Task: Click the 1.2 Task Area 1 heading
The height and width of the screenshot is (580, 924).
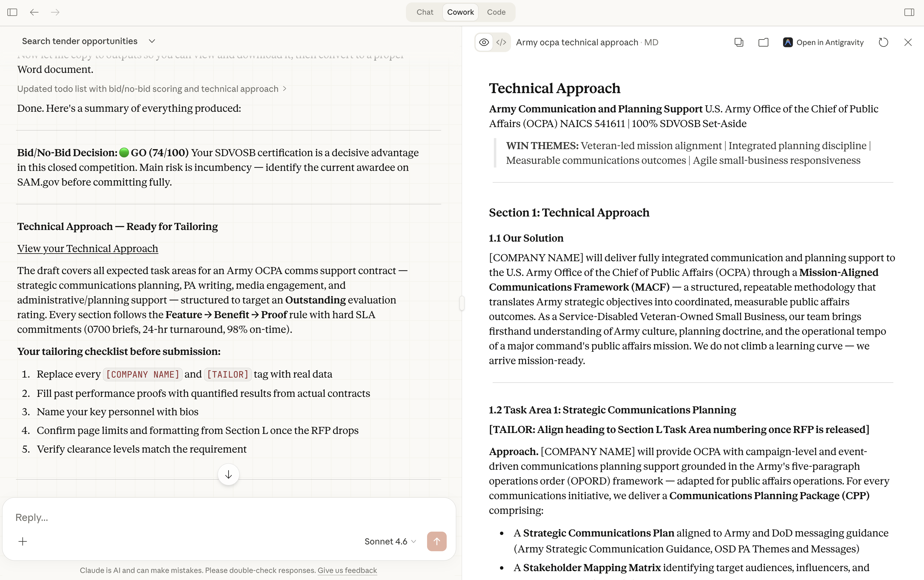Action: click(612, 410)
